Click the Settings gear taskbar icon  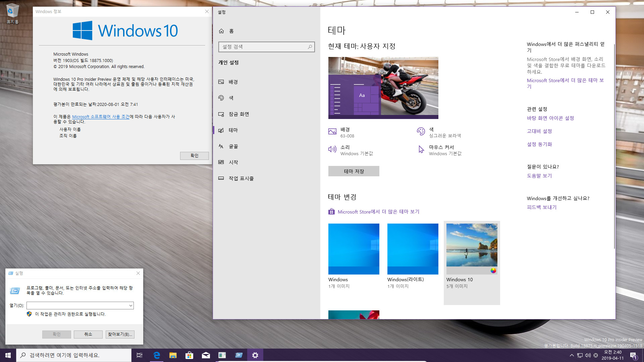(255, 355)
